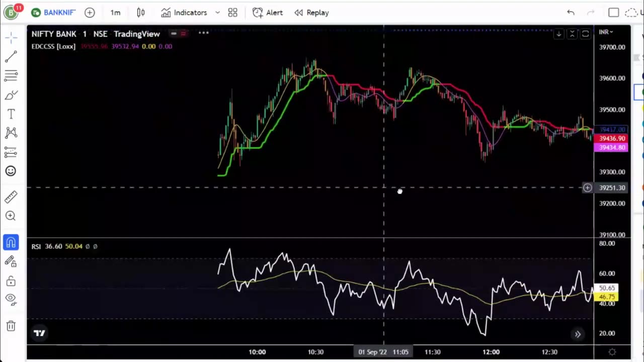Open the cloud save layout icon
Viewport: 644px width, 362px height.
[631, 13]
